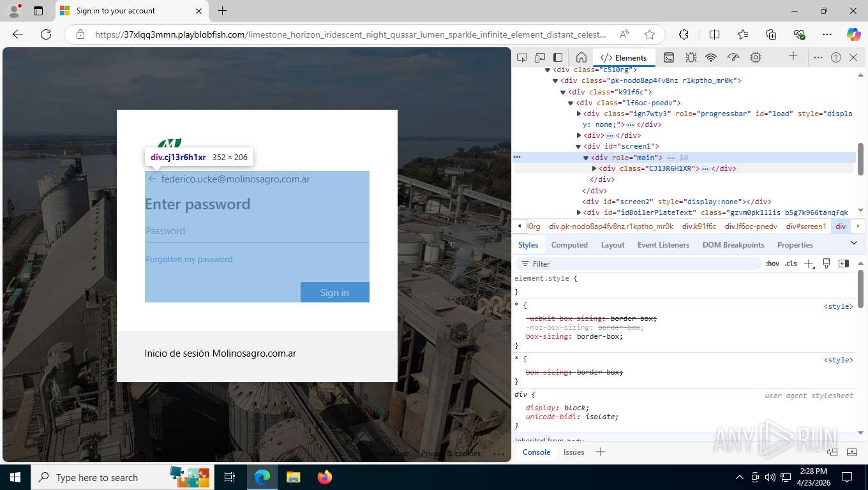Open Firefox from the taskbar
Screen dimensions: 868x490
click(325, 477)
